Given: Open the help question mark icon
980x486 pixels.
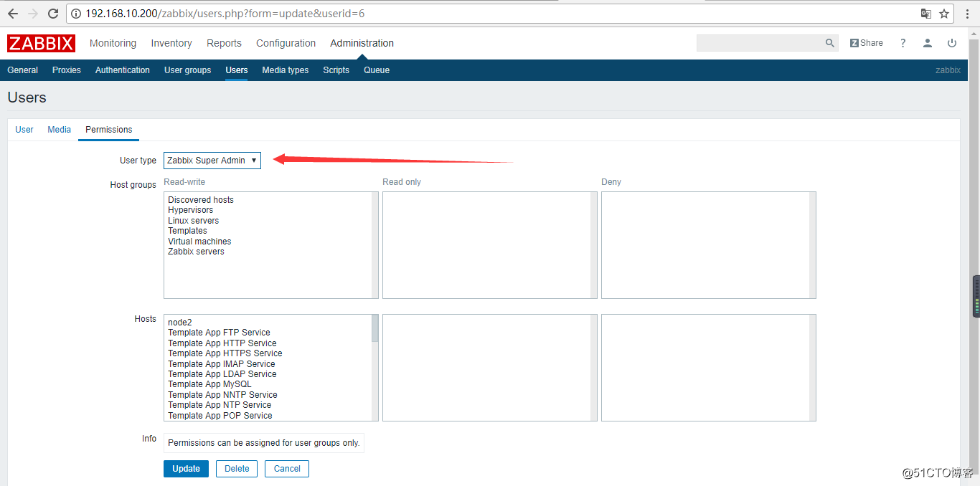Looking at the screenshot, I should pyautogui.click(x=903, y=43).
